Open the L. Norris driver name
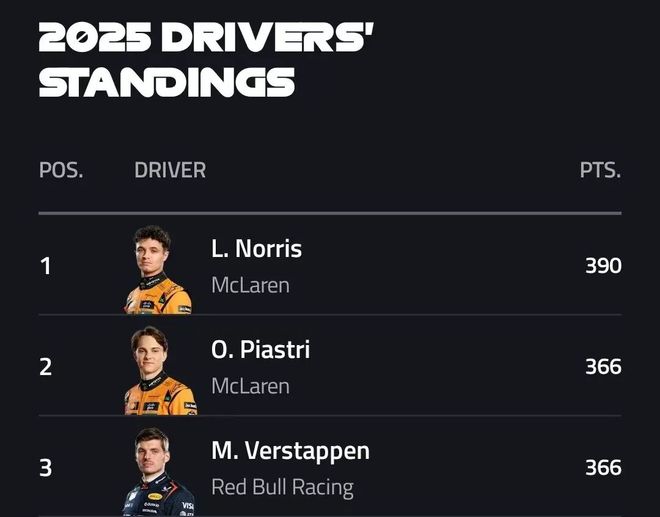This screenshot has width=660, height=517. point(256,249)
